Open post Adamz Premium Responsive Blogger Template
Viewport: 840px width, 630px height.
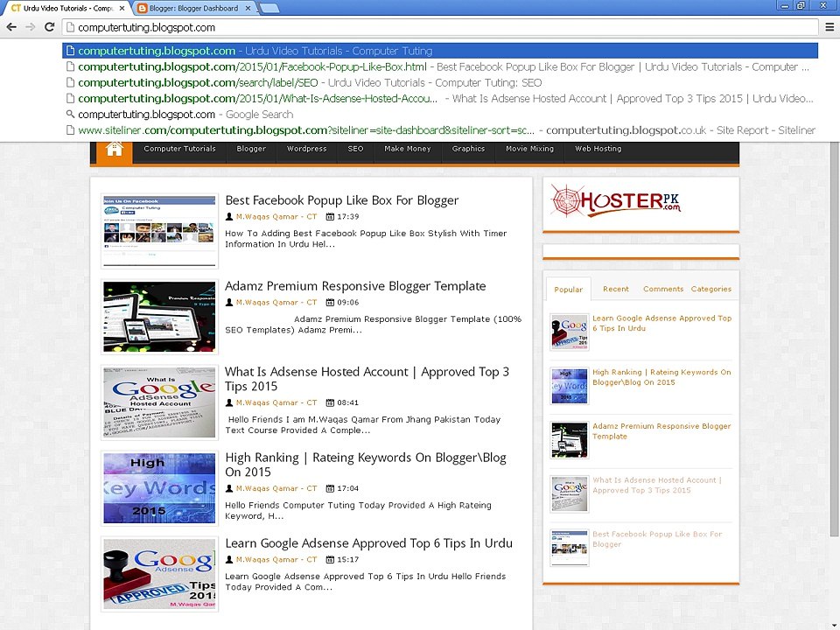point(355,286)
